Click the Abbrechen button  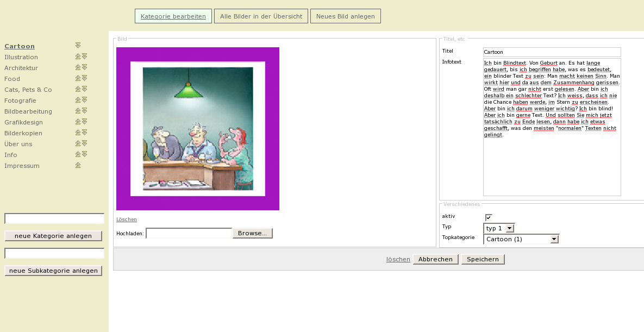[x=435, y=259]
